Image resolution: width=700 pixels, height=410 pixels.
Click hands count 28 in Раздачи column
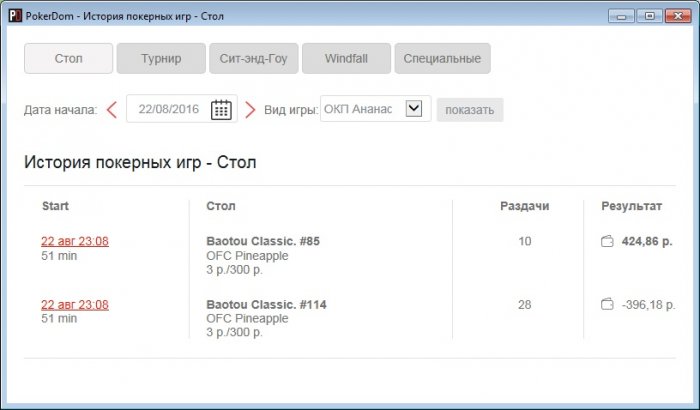[x=525, y=305]
